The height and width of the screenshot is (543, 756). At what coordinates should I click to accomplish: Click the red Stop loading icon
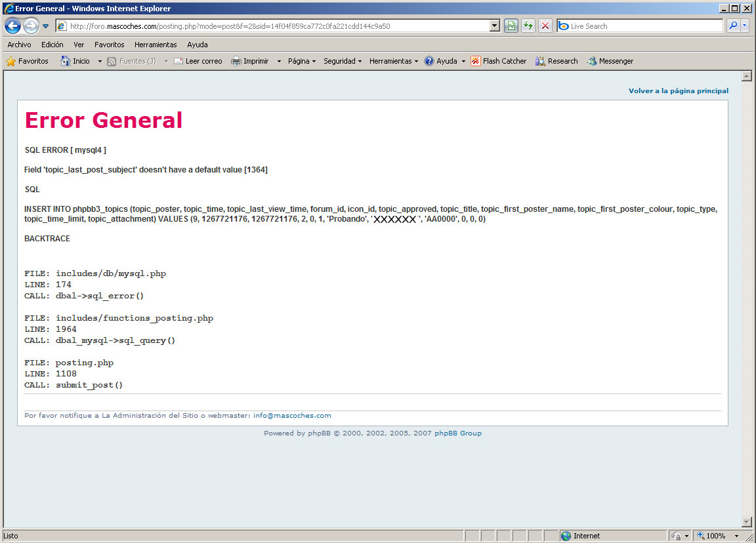(545, 26)
